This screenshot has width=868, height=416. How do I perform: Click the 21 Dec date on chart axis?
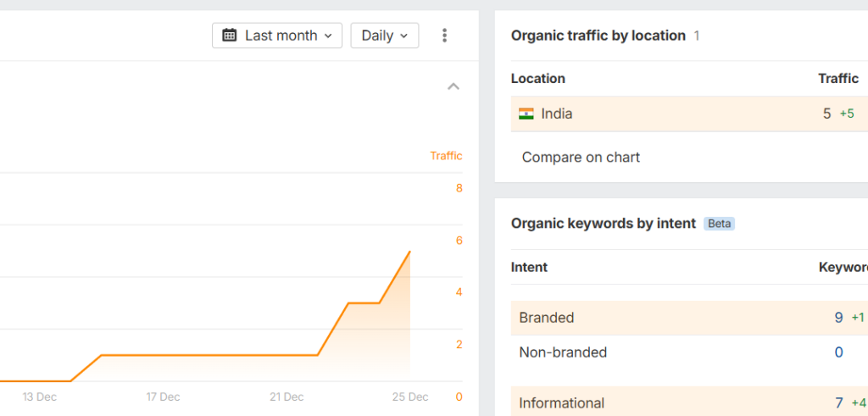(x=287, y=397)
